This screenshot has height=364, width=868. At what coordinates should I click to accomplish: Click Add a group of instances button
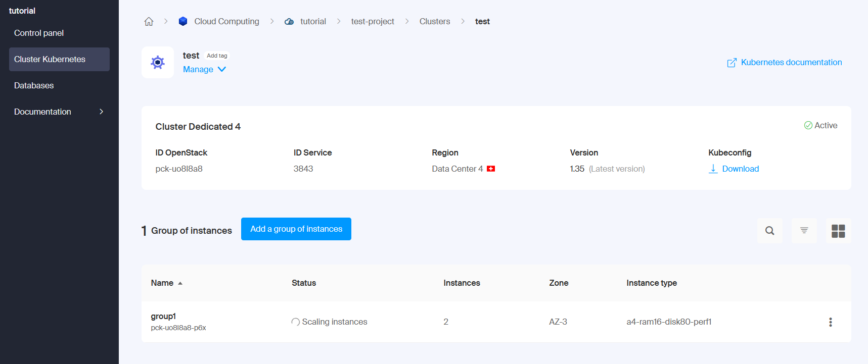tap(296, 229)
